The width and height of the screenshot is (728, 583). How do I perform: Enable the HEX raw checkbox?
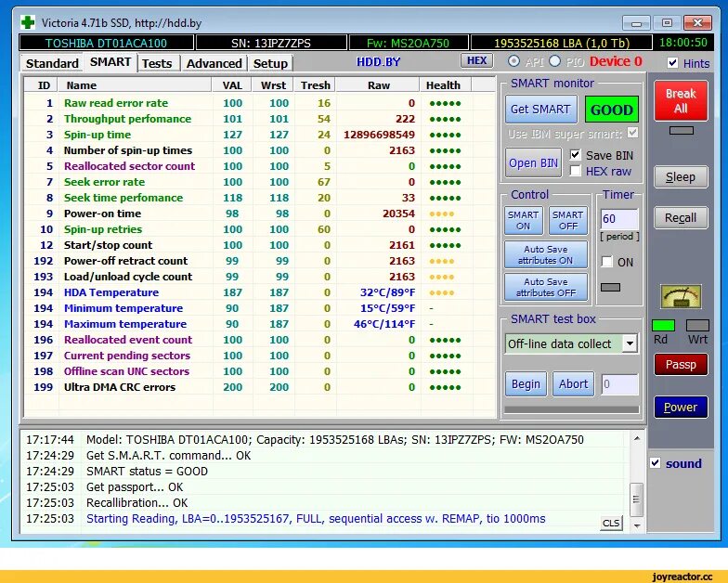[575, 171]
